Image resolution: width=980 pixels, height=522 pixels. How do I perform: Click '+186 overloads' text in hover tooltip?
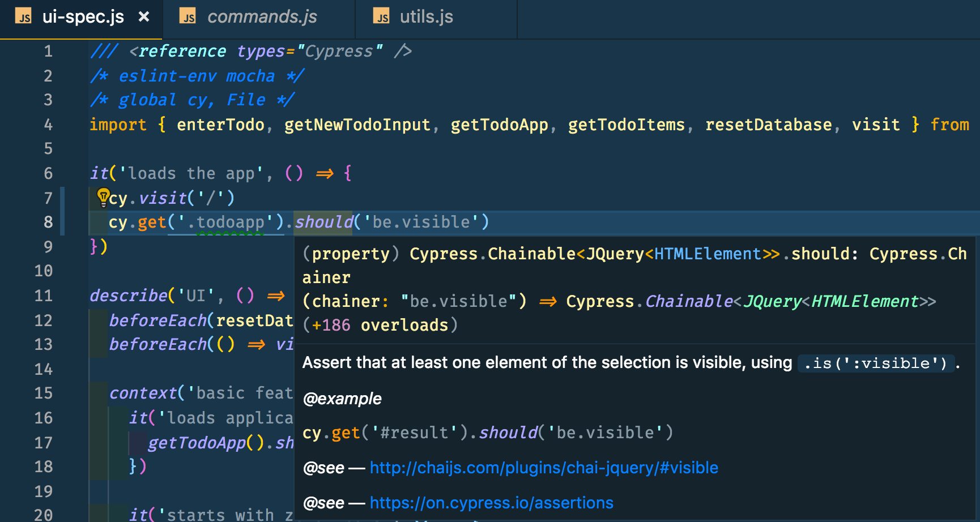tap(380, 325)
